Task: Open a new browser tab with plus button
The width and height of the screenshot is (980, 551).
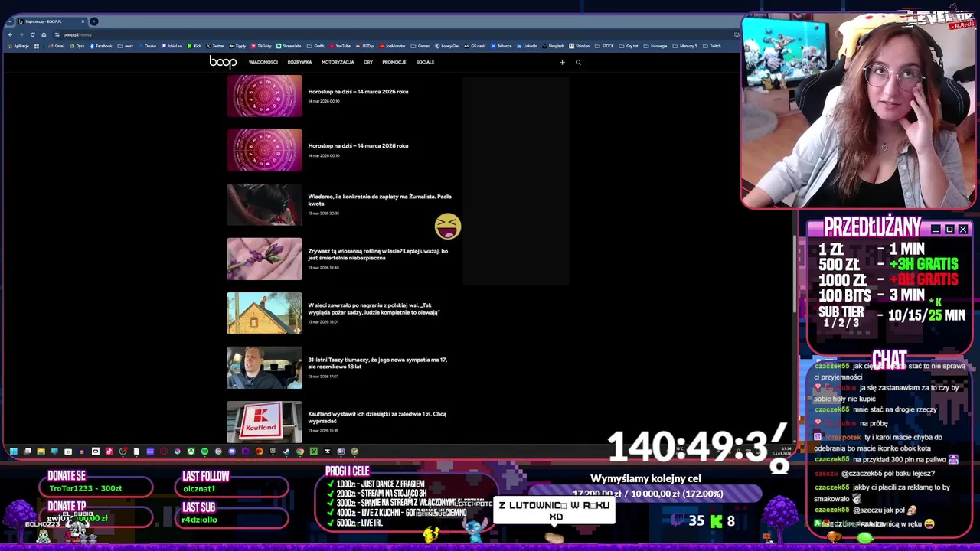Action: pyautogui.click(x=94, y=21)
